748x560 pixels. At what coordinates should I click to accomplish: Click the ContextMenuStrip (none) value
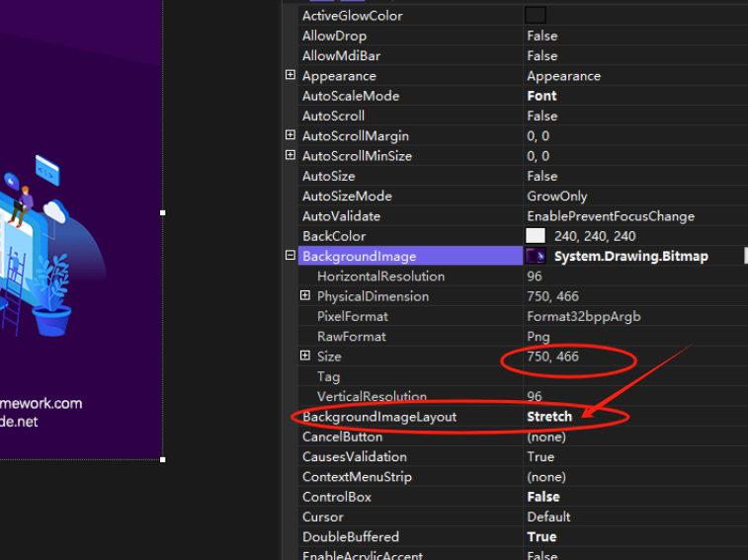546,476
